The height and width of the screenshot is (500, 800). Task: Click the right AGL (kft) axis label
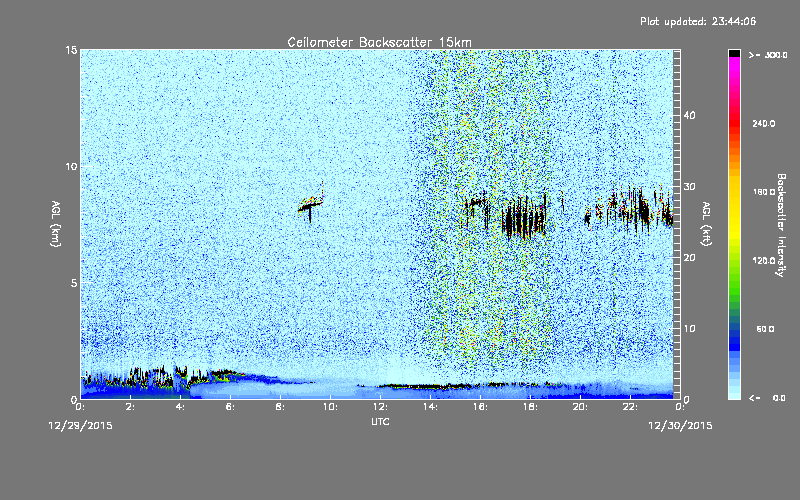point(706,224)
